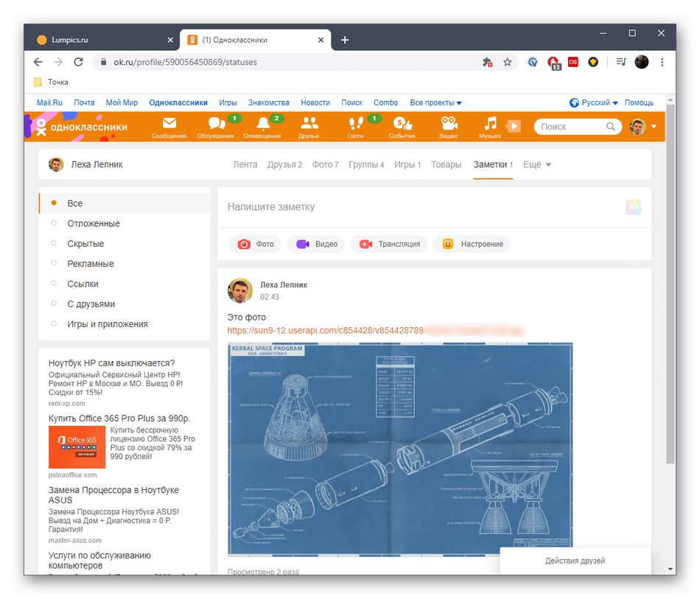This screenshot has width=700, height=599.
Task: Open Товары profile tab
Action: [x=446, y=164]
